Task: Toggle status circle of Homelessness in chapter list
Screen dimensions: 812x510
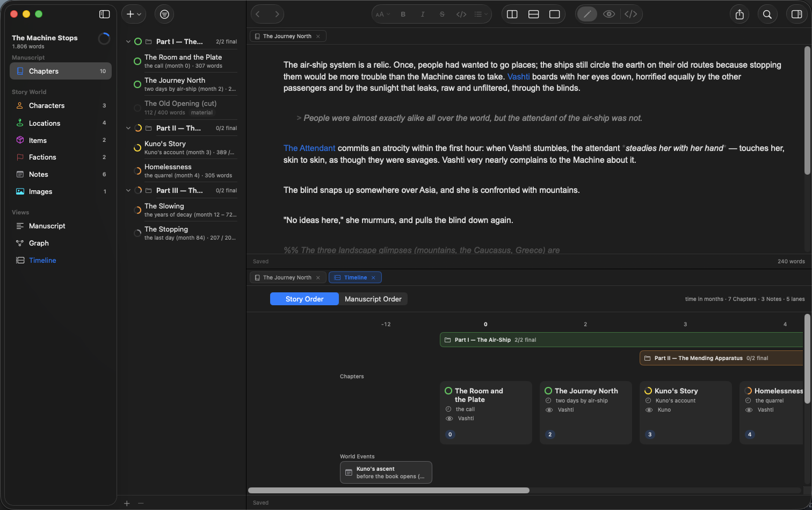Action: tap(137, 171)
